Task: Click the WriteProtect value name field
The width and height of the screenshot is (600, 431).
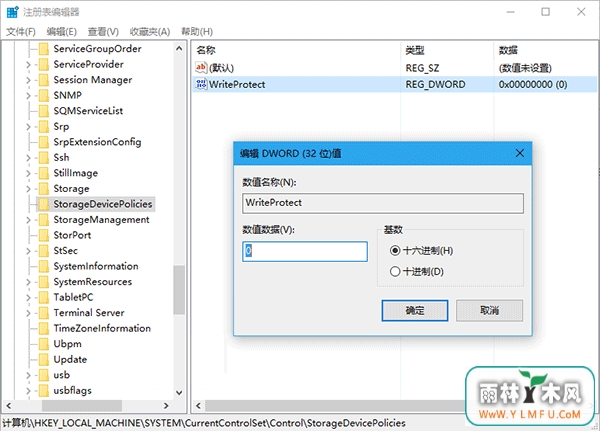Action: pos(383,203)
